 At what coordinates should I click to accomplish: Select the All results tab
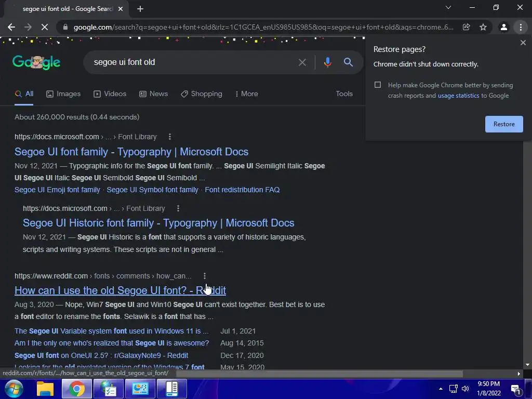point(24,94)
